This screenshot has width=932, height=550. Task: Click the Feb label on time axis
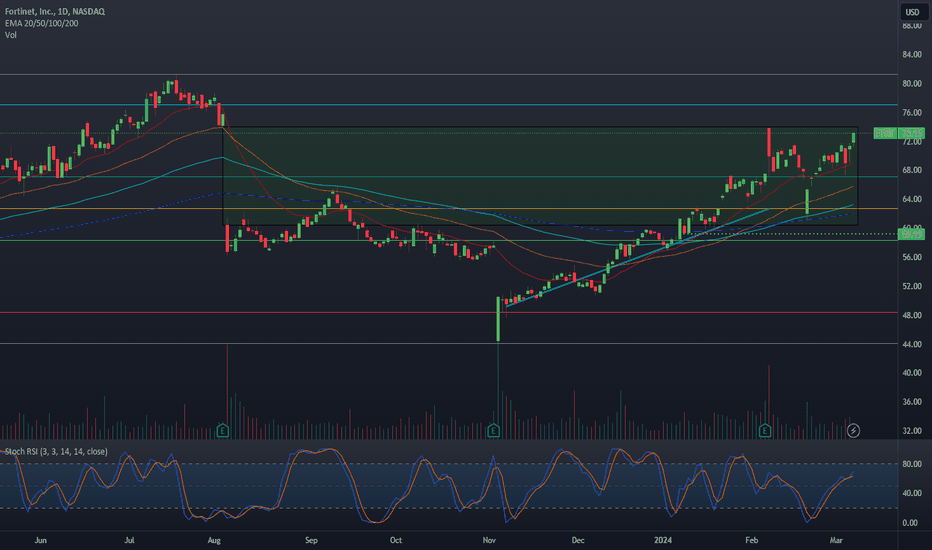[751, 540]
